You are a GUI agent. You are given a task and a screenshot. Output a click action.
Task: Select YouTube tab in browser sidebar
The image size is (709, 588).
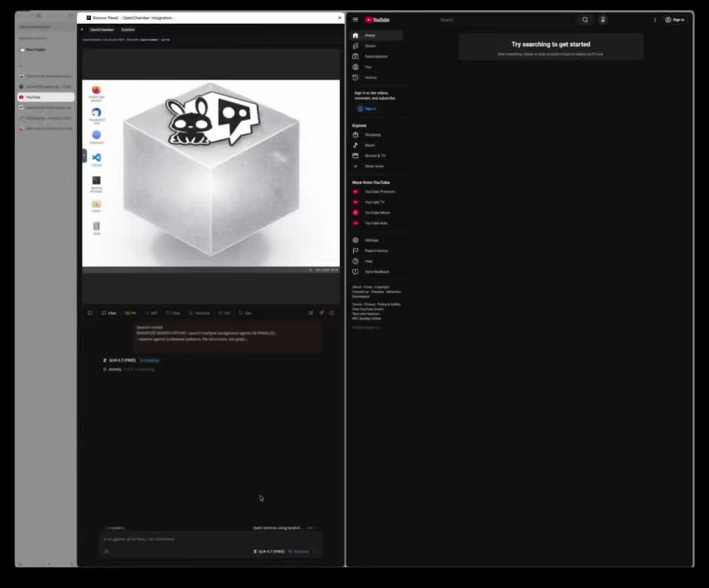pyautogui.click(x=46, y=98)
